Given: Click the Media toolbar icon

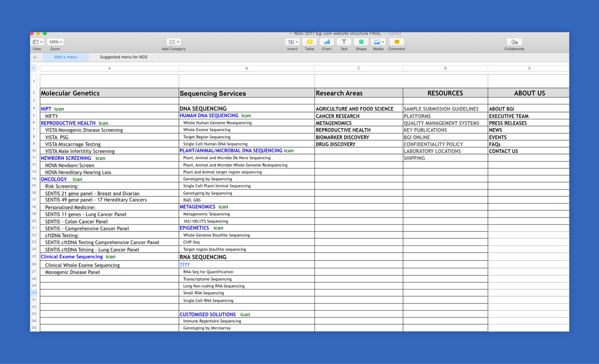Looking at the screenshot, I should point(377,42).
